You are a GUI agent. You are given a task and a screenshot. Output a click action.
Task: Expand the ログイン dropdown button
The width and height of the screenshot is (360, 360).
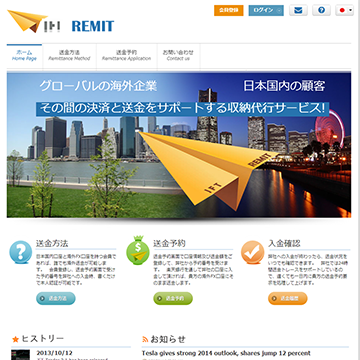(x=266, y=10)
